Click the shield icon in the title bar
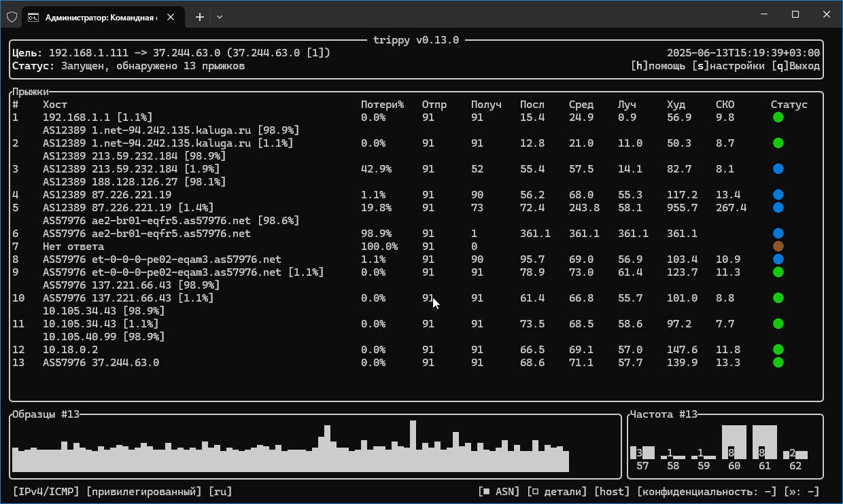Screen dimensions: 843x504 click(x=12, y=17)
